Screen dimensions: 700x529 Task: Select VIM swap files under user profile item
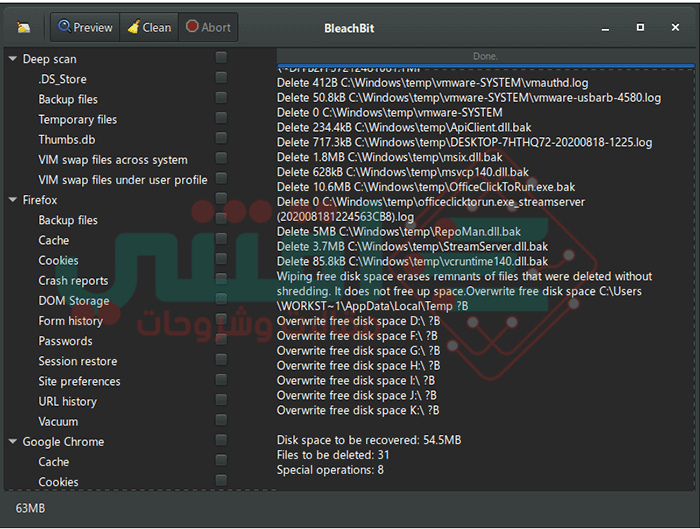pyautogui.click(x=123, y=180)
